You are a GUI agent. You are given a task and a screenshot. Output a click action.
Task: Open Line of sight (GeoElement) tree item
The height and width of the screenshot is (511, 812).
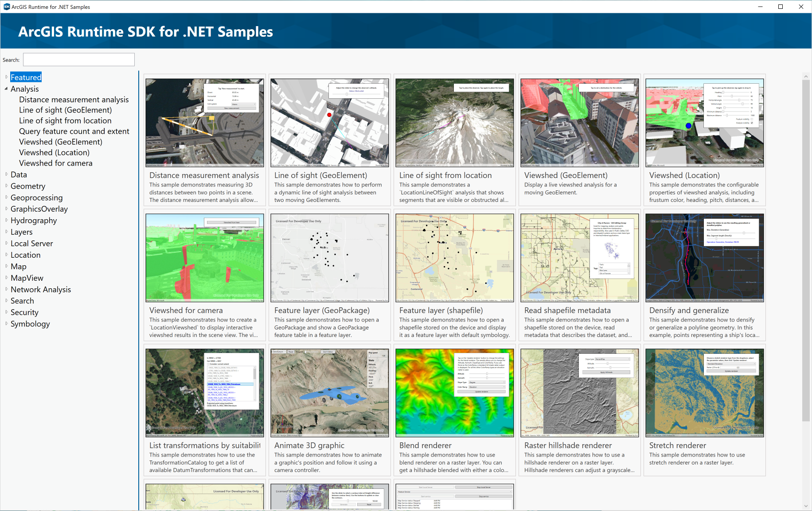(66, 110)
